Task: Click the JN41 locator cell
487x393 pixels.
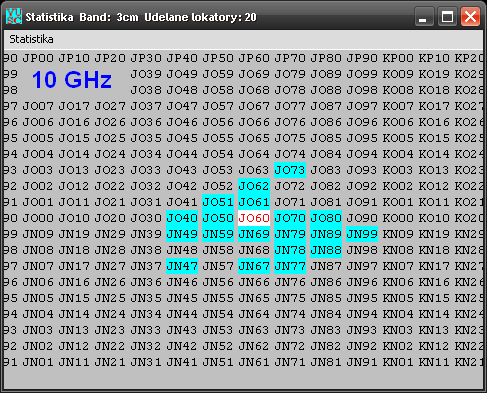Action: click(182, 362)
